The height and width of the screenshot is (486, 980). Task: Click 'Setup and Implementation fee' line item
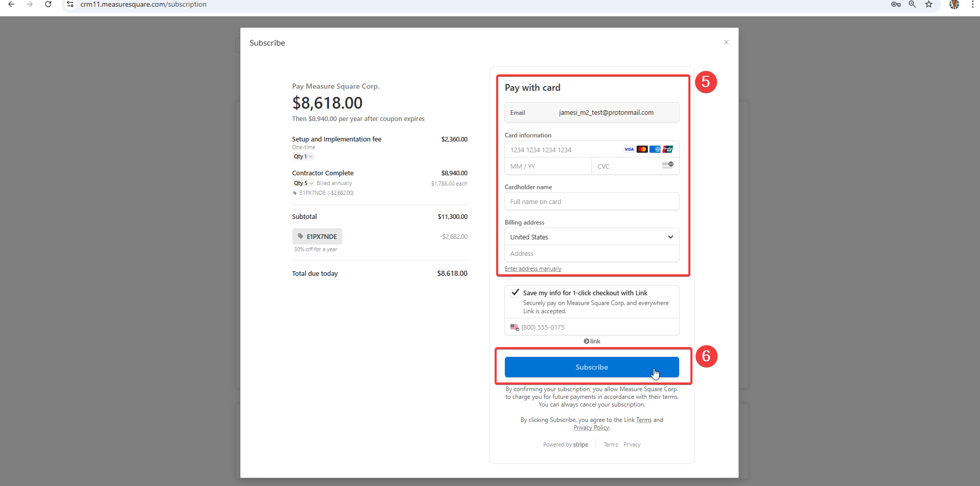337,139
